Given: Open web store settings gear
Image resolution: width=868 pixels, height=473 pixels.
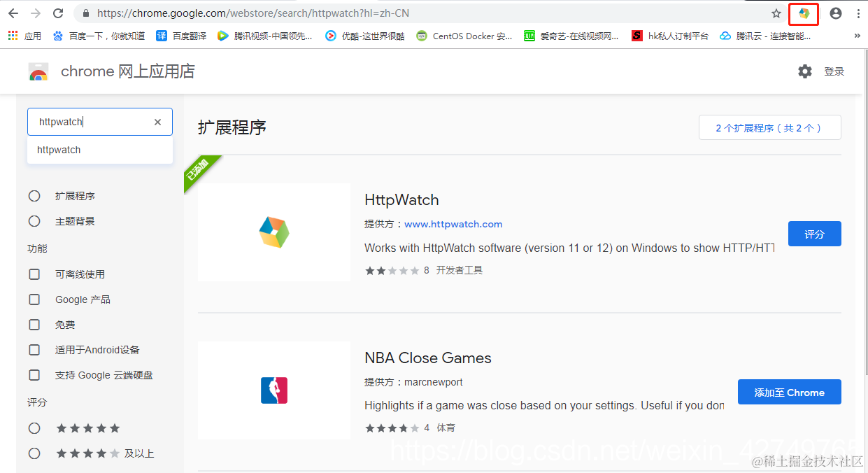Looking at the screenshot, I should (x=805, y=71).
